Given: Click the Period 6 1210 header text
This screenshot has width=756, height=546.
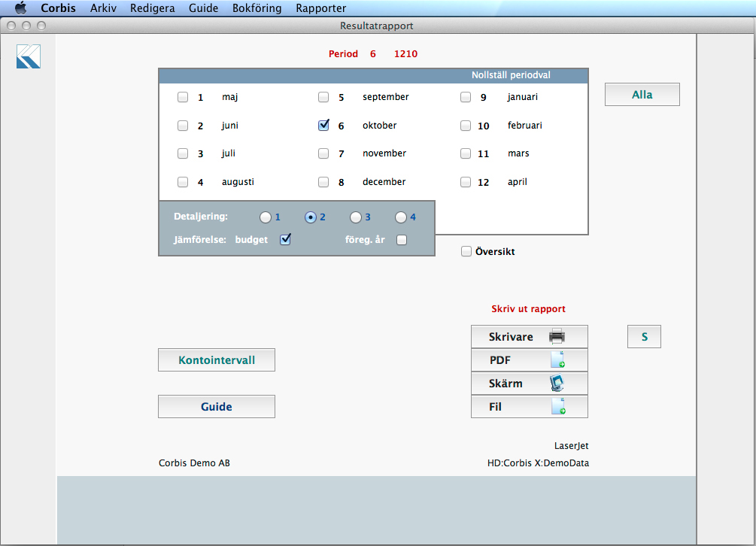Looking at the screenshot, I should (373, 54).
